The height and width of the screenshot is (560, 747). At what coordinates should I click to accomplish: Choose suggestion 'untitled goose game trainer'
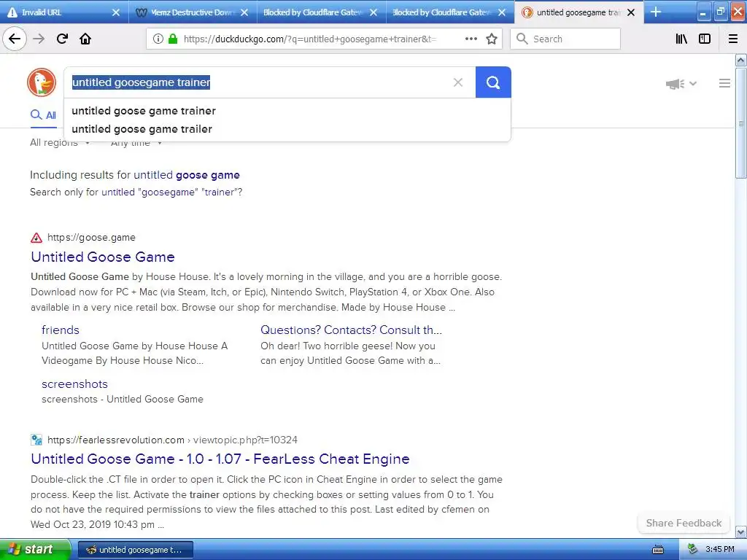pyautogui.click(x=144, y=111)
